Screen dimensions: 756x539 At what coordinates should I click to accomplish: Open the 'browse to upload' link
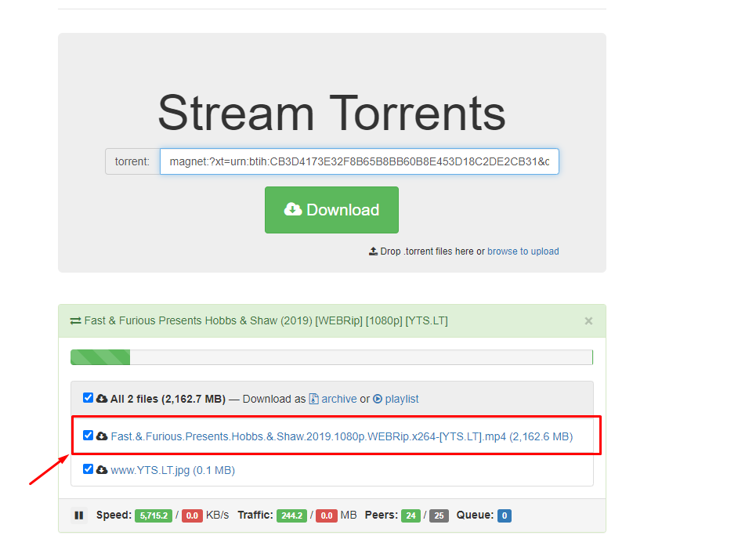(x=523, y=251)
